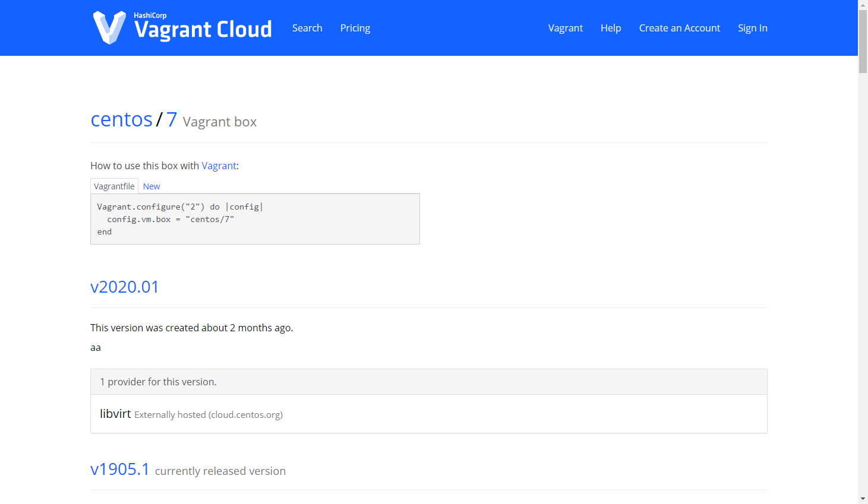This screenshot has height=504, width=868.
Task: Click the '1 provider for this version.' header
Action: tap(428, 382)
